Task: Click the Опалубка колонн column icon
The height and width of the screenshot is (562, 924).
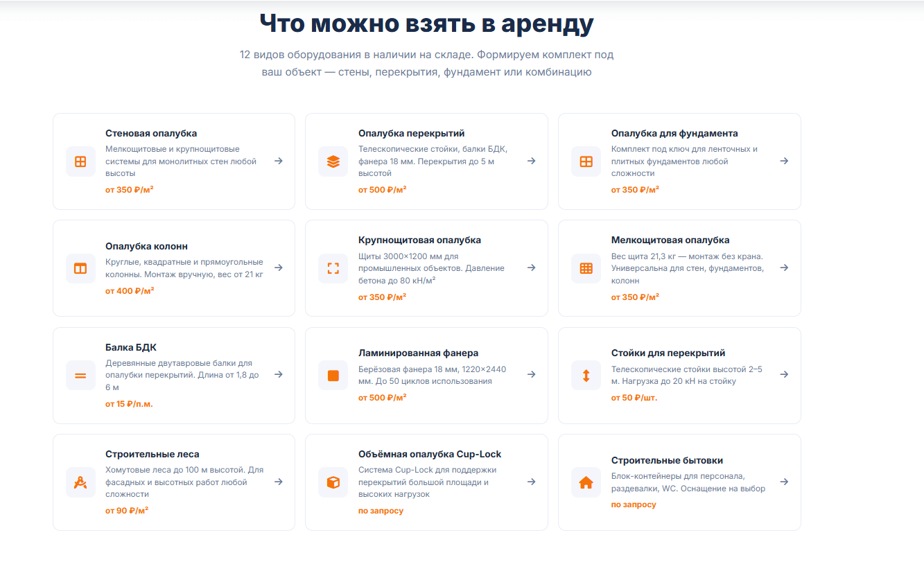Action: pos(80,268)
